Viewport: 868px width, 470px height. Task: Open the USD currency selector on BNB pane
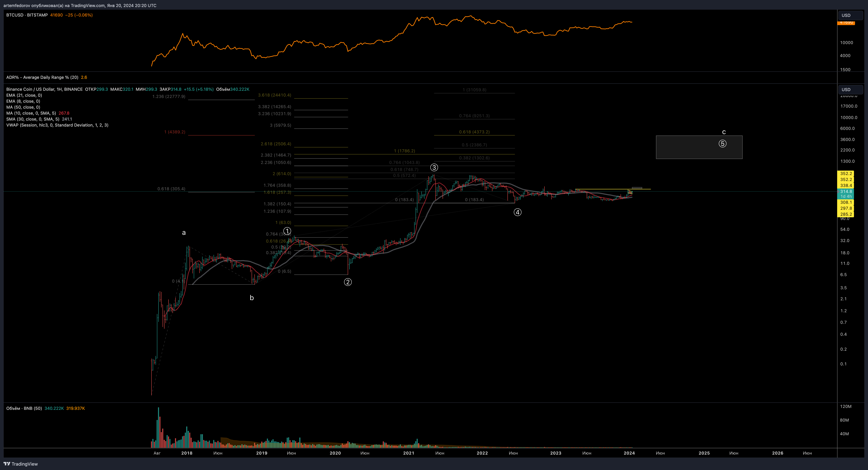850,89
